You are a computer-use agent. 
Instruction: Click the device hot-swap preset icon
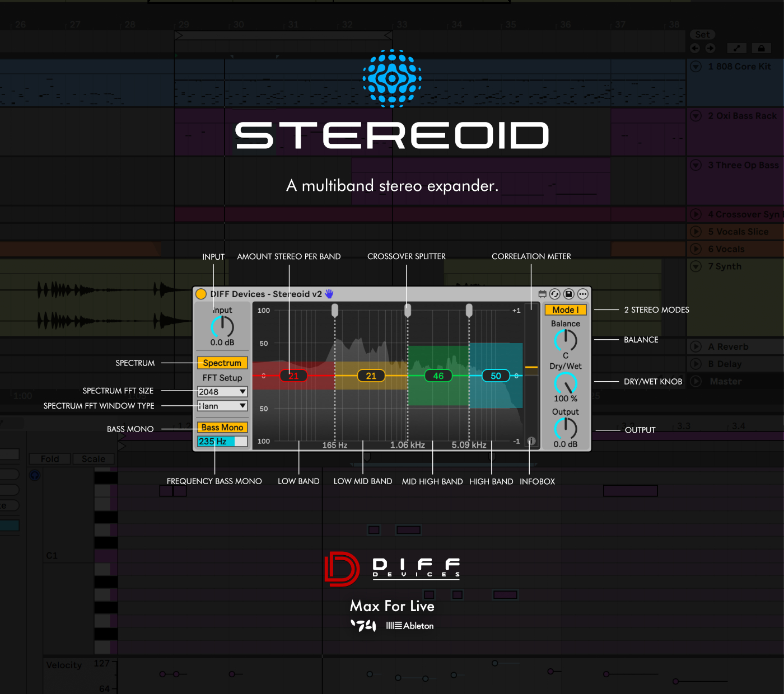click(x=555, y=294)
